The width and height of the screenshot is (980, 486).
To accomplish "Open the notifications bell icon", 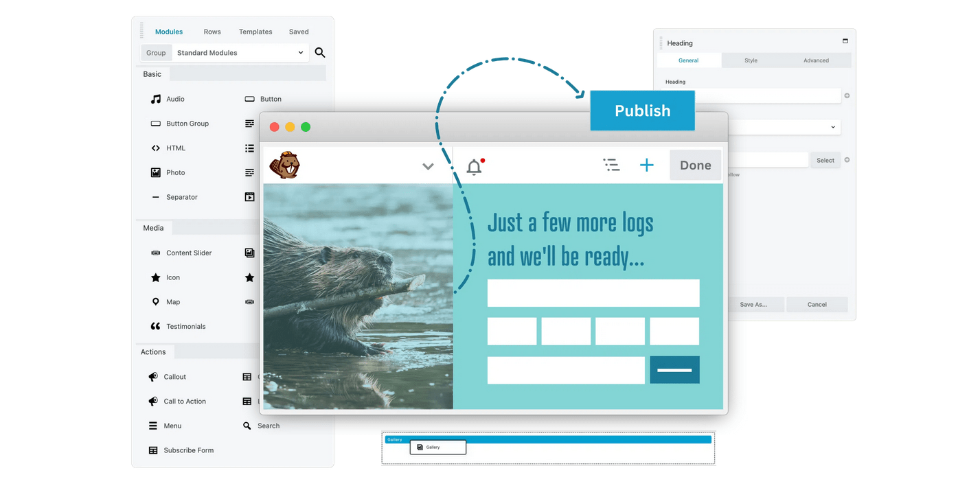I will coord(475,166).
